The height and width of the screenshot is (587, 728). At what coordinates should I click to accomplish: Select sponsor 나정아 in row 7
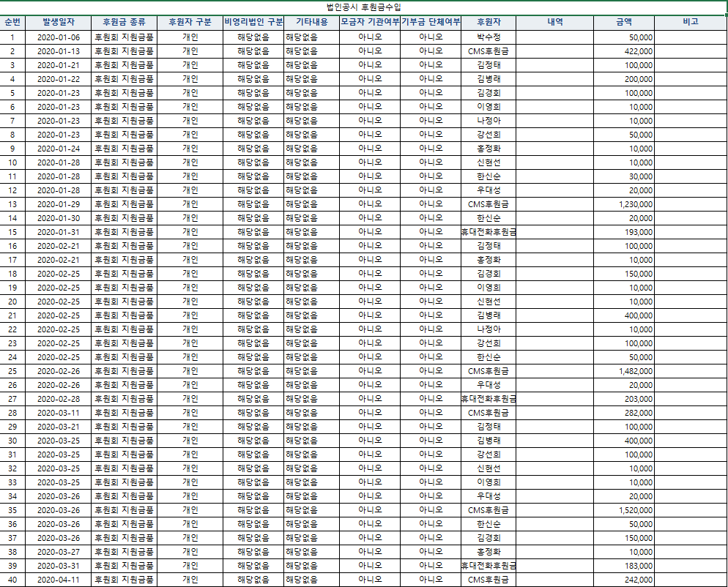coord(489,121)
